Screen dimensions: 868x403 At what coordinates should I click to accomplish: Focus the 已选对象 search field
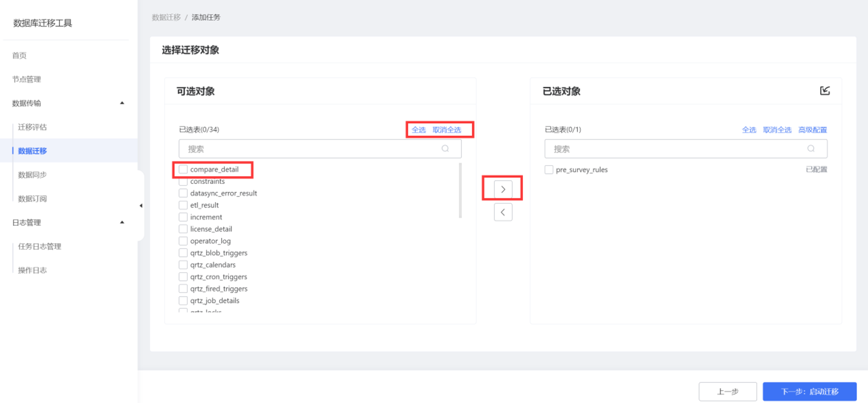click(x=686, y=149)
